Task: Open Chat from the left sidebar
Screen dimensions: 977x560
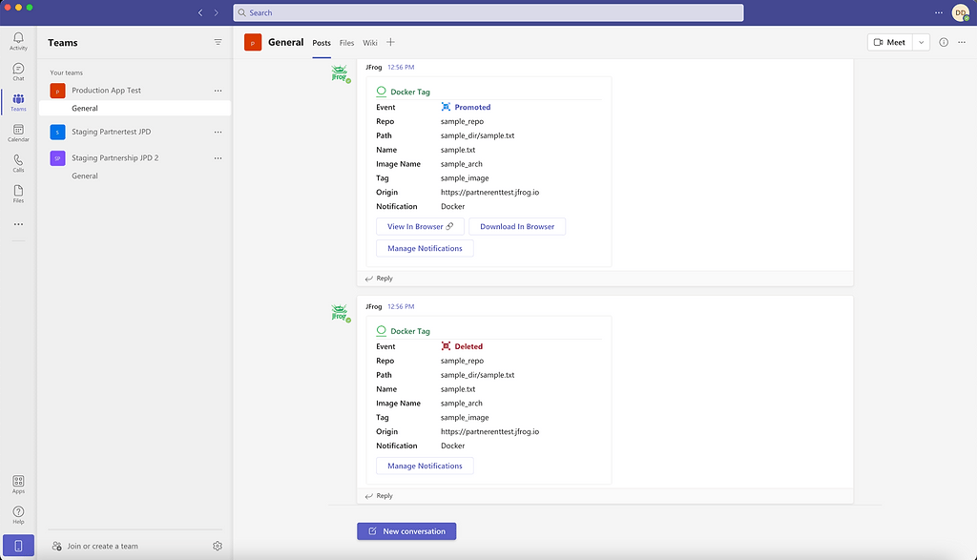Action: click(x=18, y=69)
